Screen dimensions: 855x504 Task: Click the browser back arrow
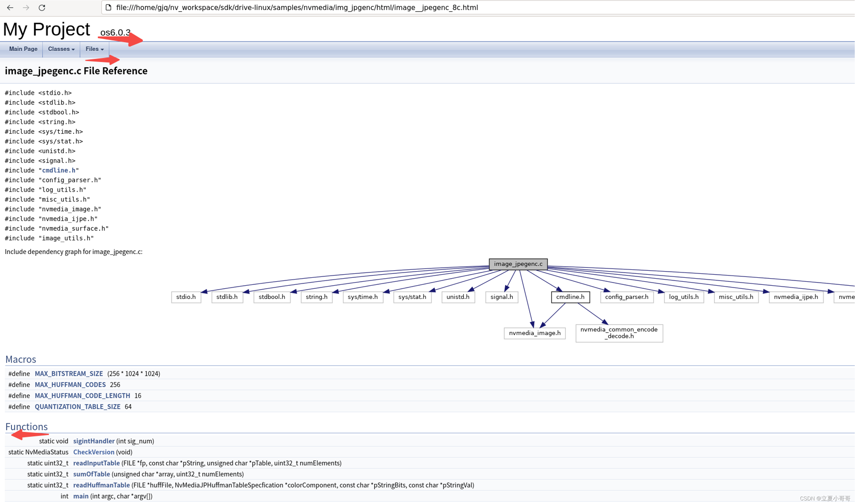(x=10, y=7)
